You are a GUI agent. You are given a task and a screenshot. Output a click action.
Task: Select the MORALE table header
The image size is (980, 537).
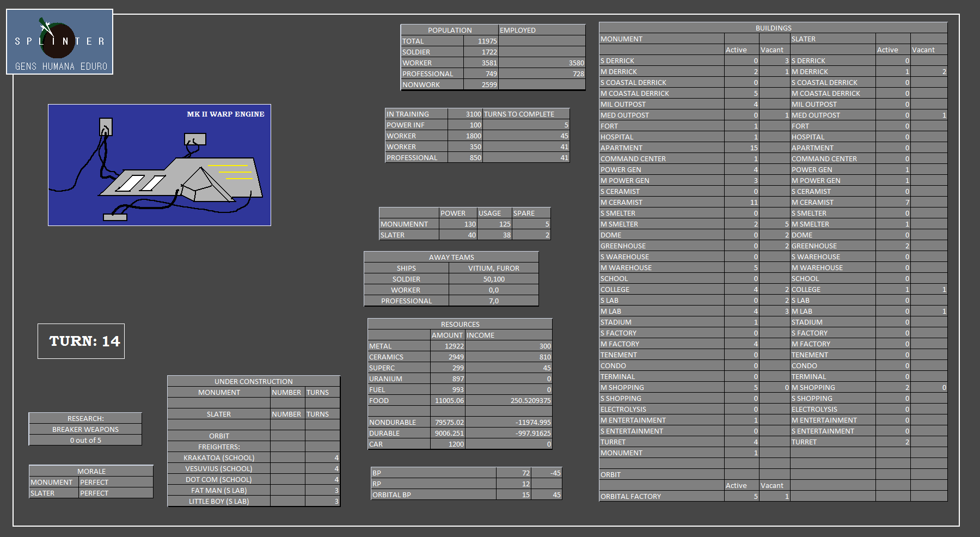91,472
